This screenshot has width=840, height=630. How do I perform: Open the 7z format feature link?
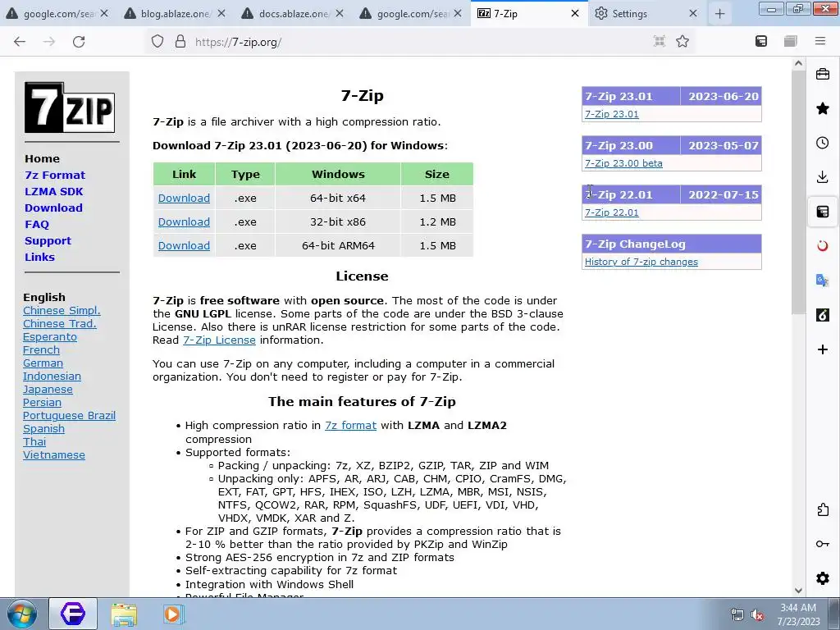point(350,426)
